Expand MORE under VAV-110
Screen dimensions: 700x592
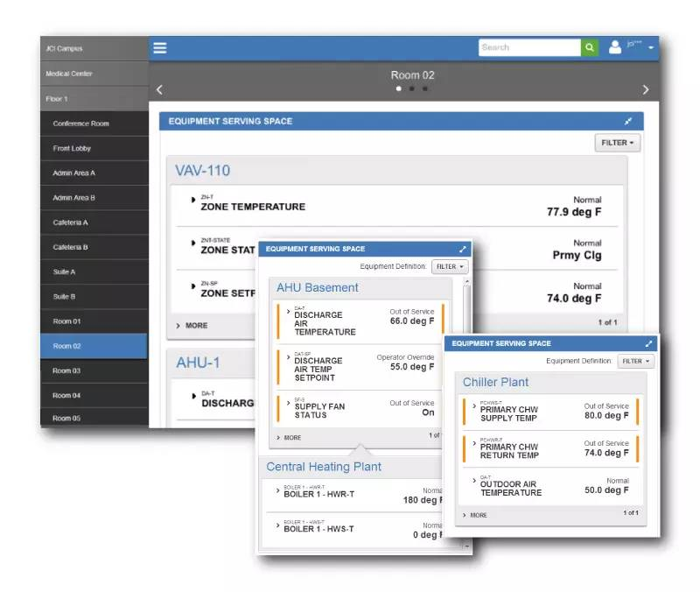point(192,326)
